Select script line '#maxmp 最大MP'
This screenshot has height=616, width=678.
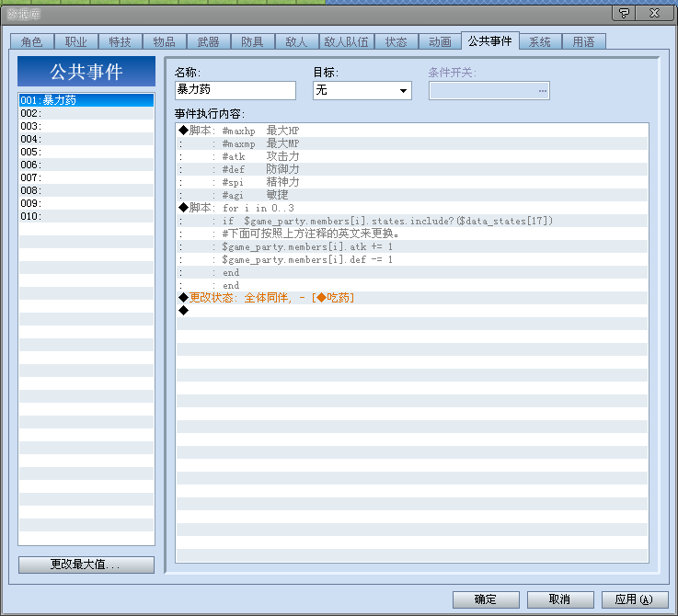point(412,143)
